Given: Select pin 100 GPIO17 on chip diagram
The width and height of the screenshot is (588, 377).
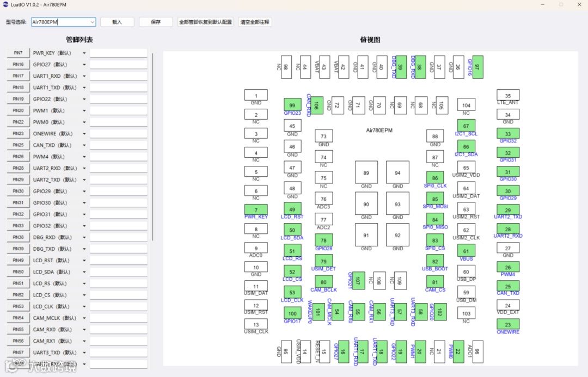Looking at the screenshot, I should 292,313.
